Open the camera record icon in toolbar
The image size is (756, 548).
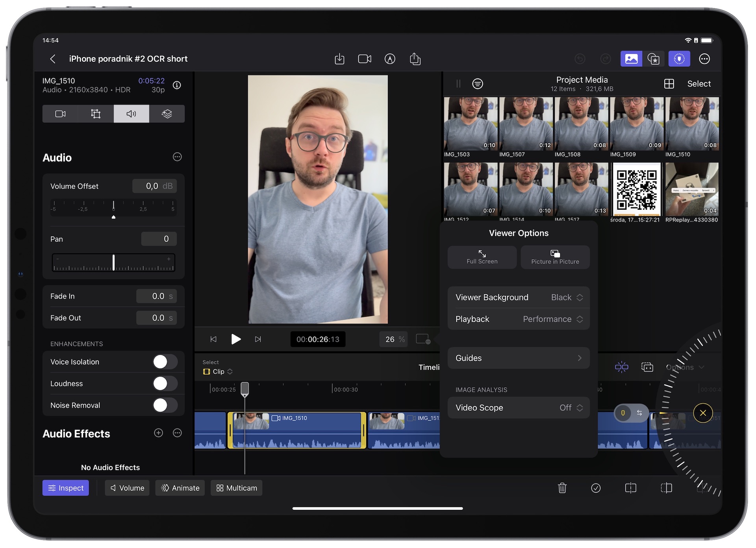point(365,59)
